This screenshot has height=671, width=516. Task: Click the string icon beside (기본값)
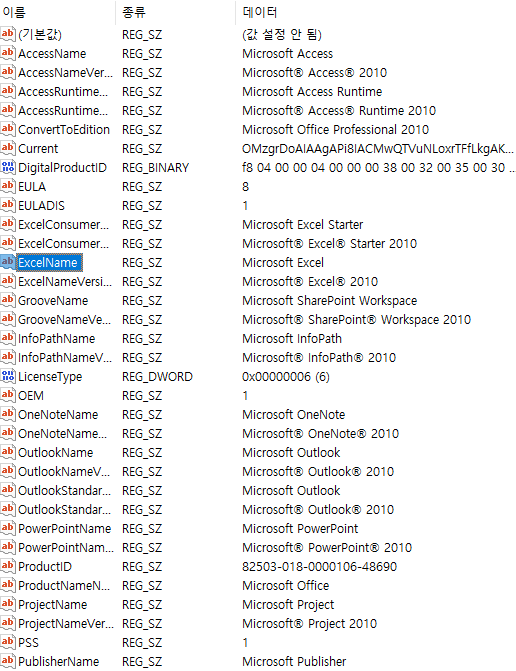[x=8, y=34]
